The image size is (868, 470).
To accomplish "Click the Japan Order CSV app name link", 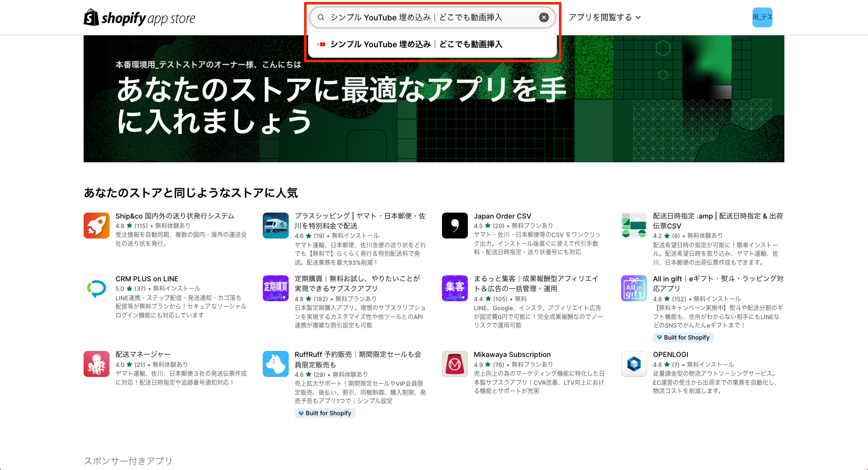I will click(x=503, y=216).
